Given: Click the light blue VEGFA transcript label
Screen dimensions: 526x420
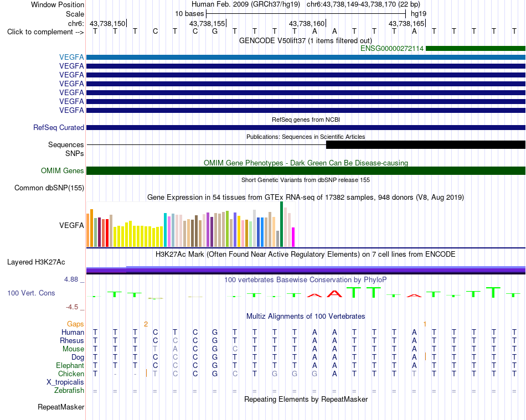Looking at the screenshot, I should click(x=71, y=58).
